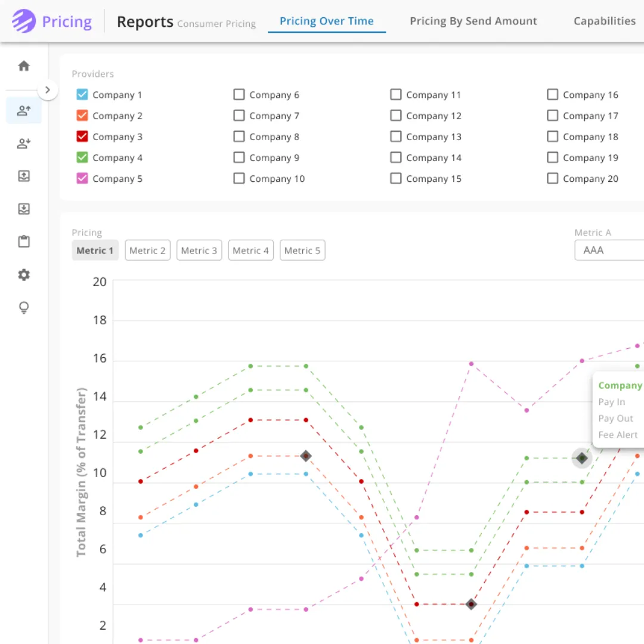Enable the Company 6 provider checkbox
The width and height of the screenshot is (644, 644).
click(x=239, y=95)
